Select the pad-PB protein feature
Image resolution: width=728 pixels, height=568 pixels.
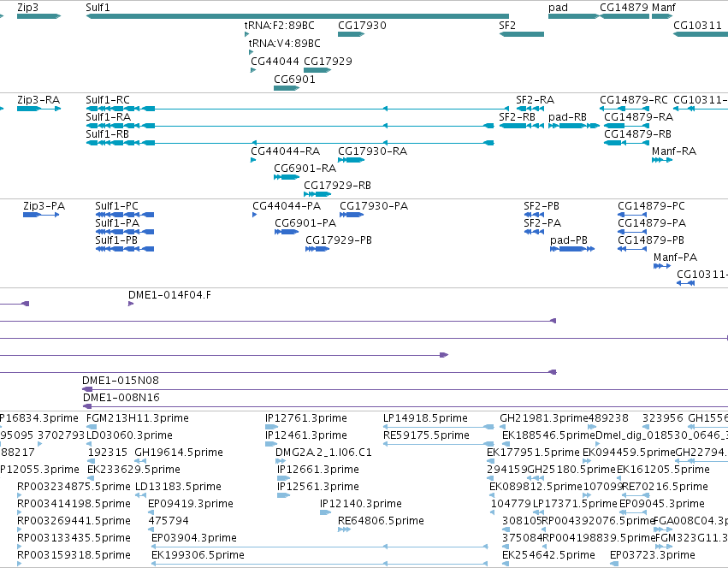[x=572, y=249]
